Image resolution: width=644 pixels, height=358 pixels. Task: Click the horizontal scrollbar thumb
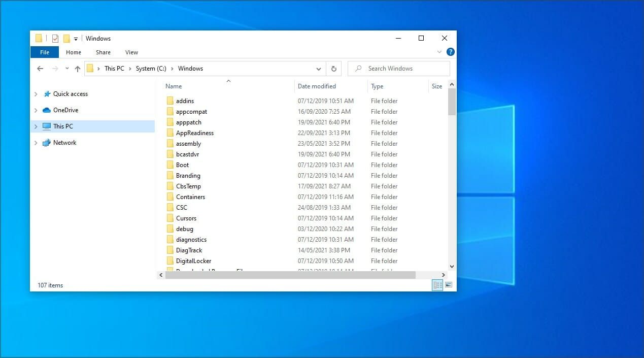(x=290, y=275)
